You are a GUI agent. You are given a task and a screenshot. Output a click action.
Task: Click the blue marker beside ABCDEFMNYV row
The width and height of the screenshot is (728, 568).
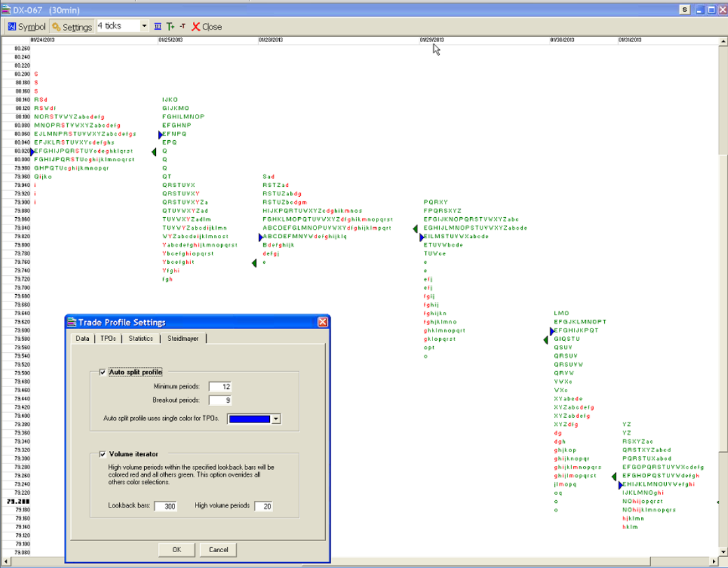pos(261,238)
